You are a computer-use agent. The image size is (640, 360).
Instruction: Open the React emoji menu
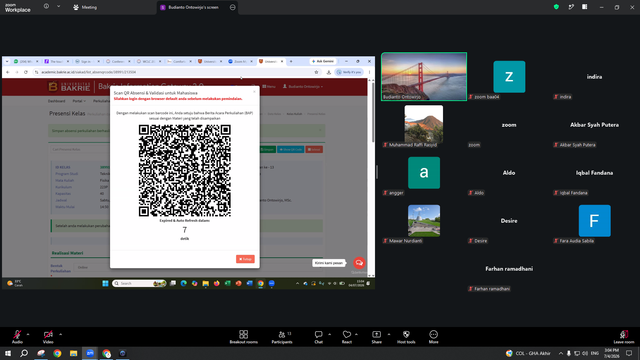point(347,337)
